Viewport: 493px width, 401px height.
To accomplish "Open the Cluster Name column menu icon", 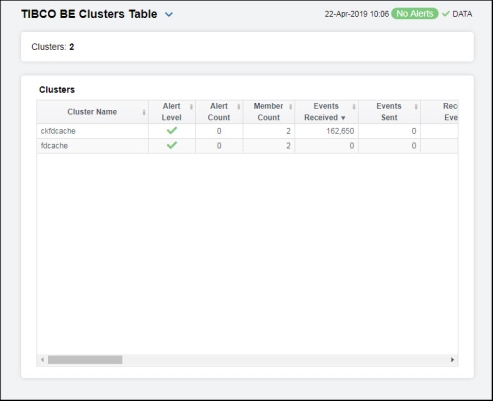I will (144, 113).
